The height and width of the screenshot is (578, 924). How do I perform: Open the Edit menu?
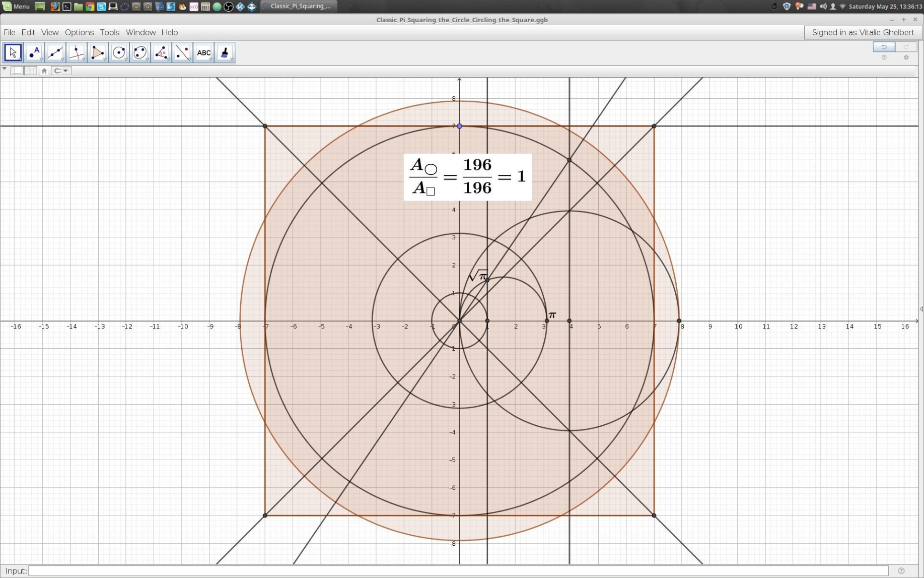coord(28,32)
